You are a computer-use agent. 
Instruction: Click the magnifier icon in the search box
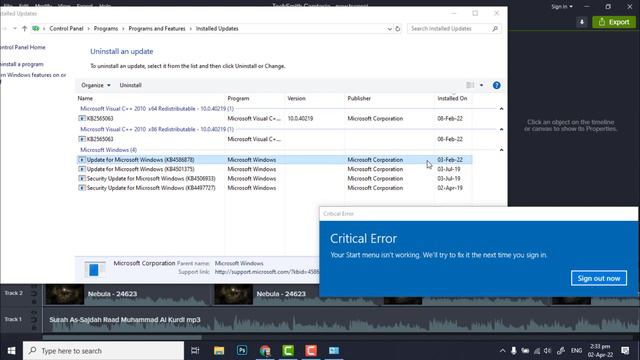[x=495, y=29]
